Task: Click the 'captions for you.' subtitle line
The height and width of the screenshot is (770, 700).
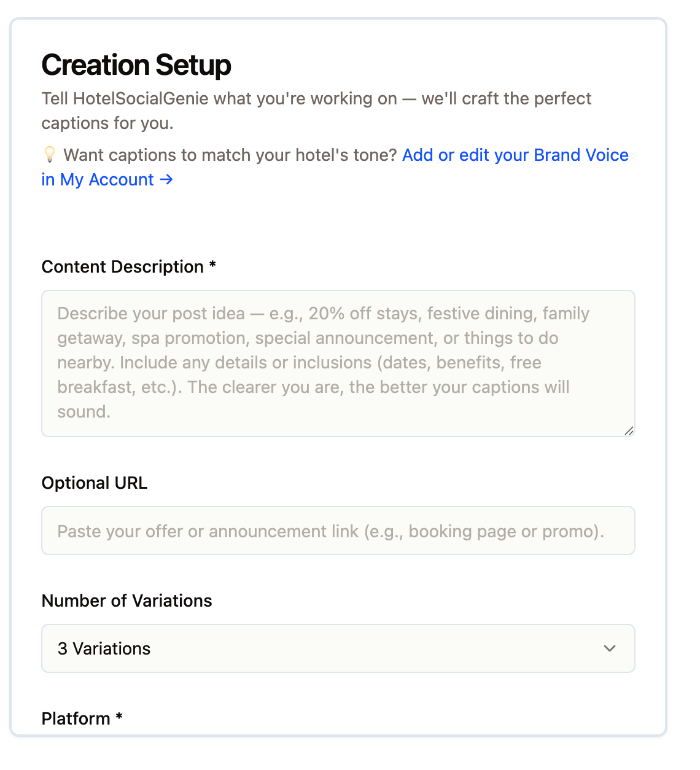Action: (x=107, y=123)
